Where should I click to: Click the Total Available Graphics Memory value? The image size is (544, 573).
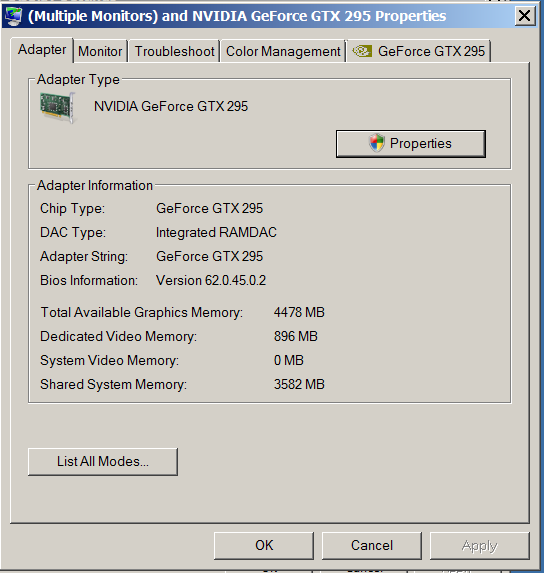(x=299, y=312)
